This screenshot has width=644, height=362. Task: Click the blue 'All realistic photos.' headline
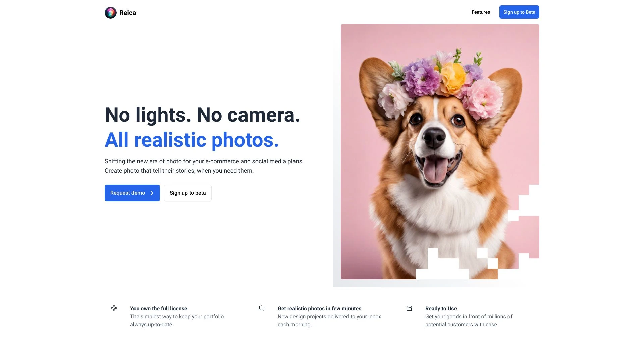(x=192, y=140)
